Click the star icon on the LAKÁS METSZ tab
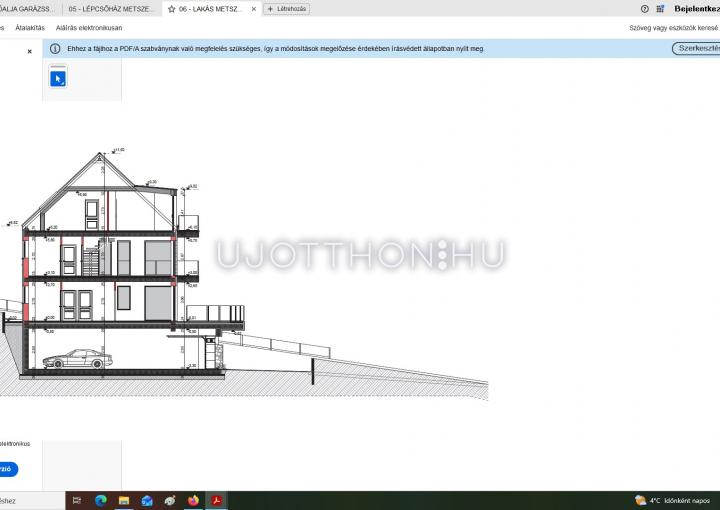 (171, 9)
